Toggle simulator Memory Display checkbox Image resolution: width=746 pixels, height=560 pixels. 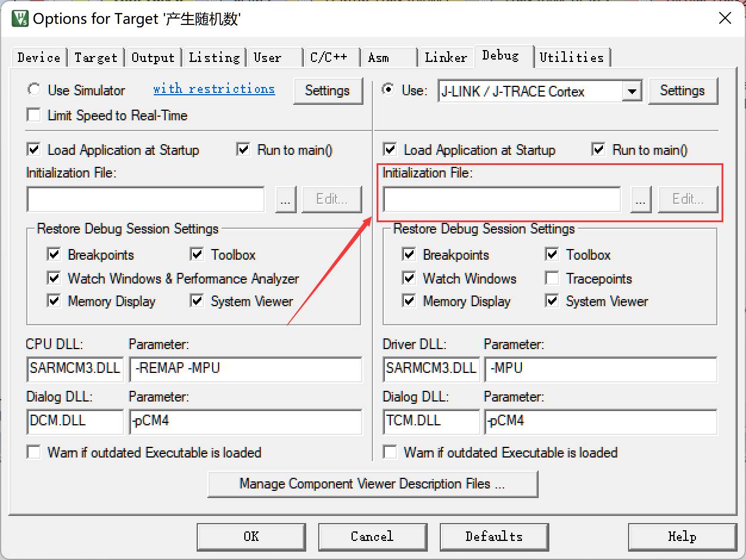(x=54, y=301)
